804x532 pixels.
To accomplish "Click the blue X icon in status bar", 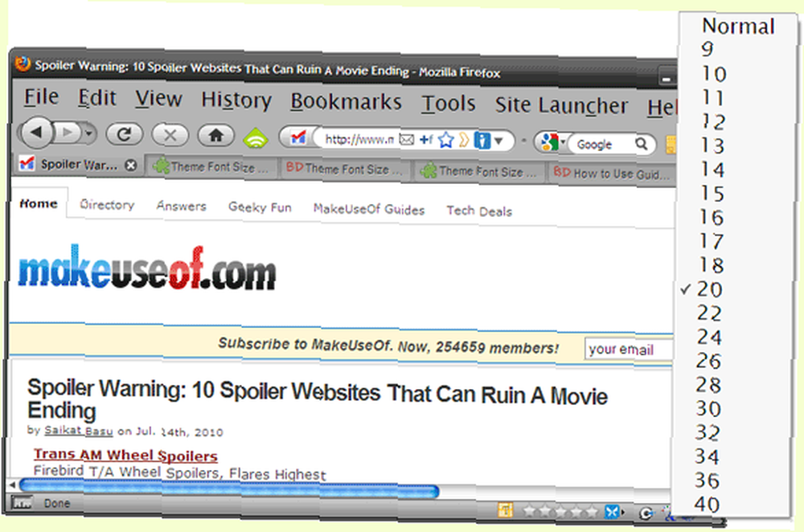I will [x=612, y=511].
